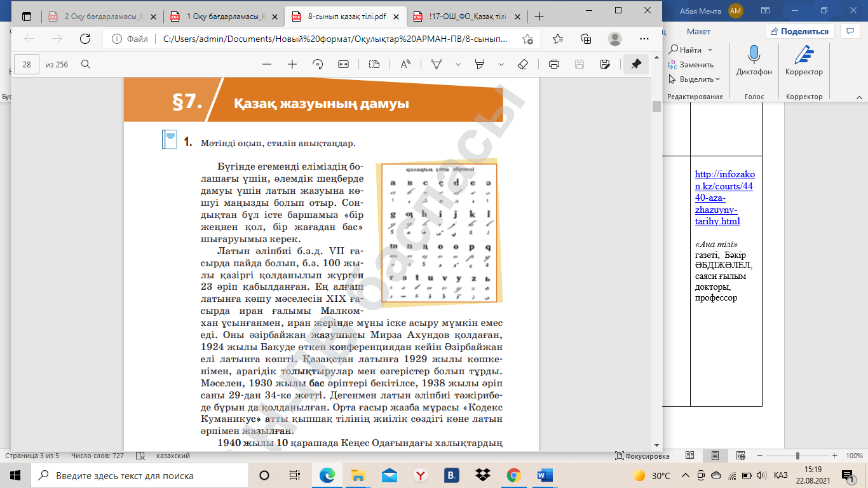Screen dimensions: 868x488
Task: Close the '8-сынып қазақ тілі.pdf' tab
Action: pos(397,17)
